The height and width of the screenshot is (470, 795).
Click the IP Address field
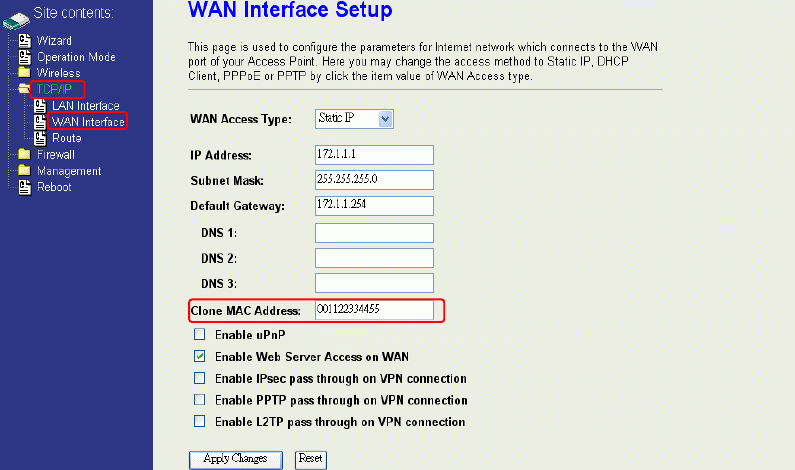coord(374,155)
